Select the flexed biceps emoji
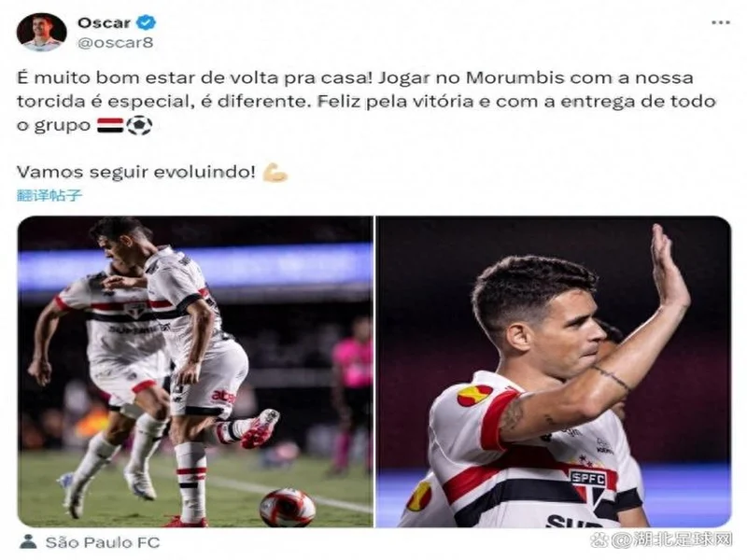Image resolution: width=747 pixels, height=560 pixels. (x=275, y=172)
